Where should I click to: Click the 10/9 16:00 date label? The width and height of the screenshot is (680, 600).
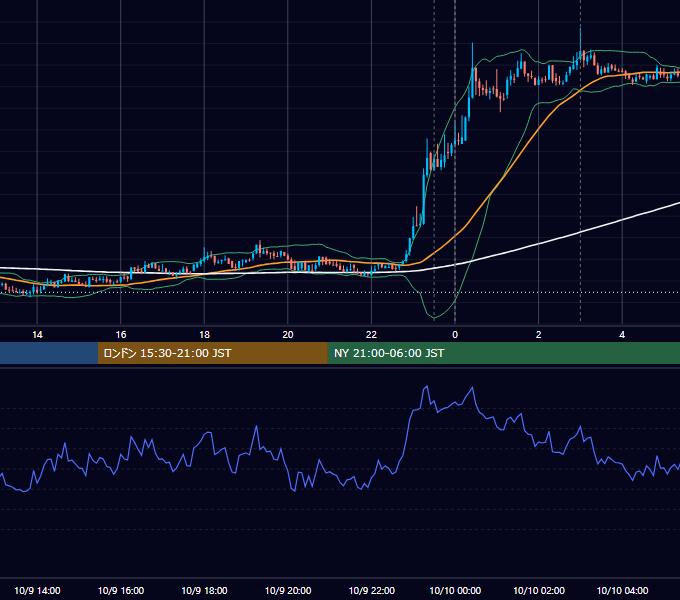[121, 590]
